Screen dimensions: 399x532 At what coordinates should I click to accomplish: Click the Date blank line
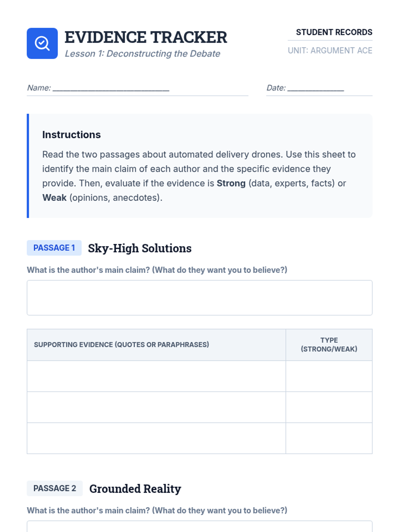(x=316, y=88)
